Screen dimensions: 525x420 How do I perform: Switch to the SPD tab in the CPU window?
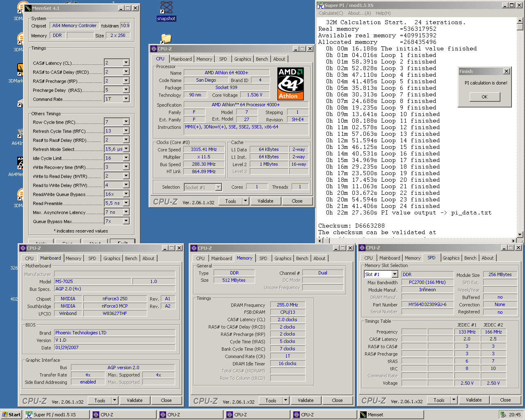tap(223, 59)
